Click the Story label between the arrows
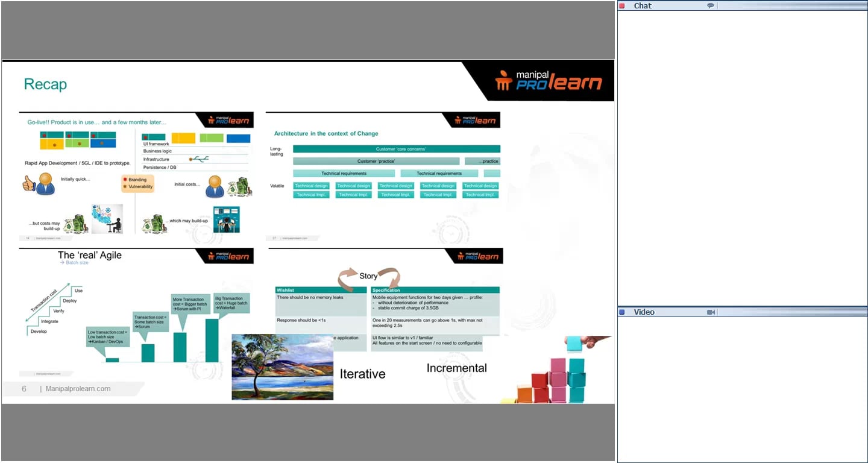This screenshot has height=463, width=868. [x=368, y=276]
